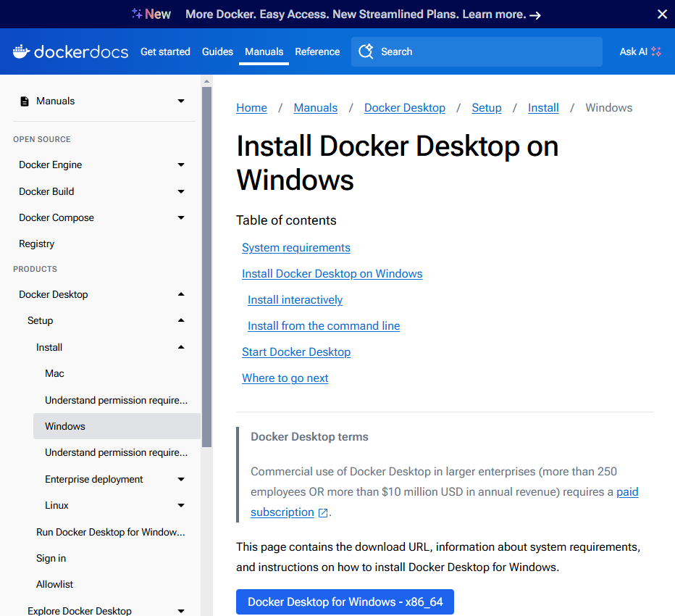Open Sign in sidebar item
Image resolution: width=675 pixels, height=616 pixels.
(51, 558)
